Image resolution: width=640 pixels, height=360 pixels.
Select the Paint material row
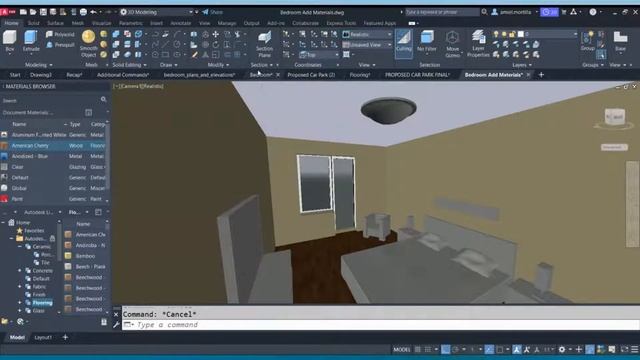(54, 199)
